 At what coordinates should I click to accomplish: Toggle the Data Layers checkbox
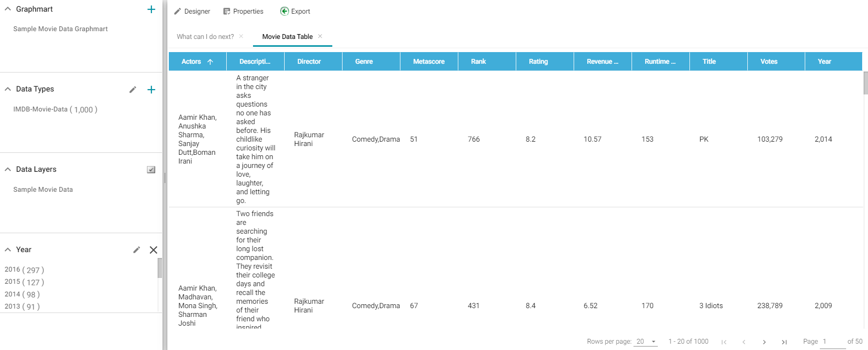click(151, 169)
